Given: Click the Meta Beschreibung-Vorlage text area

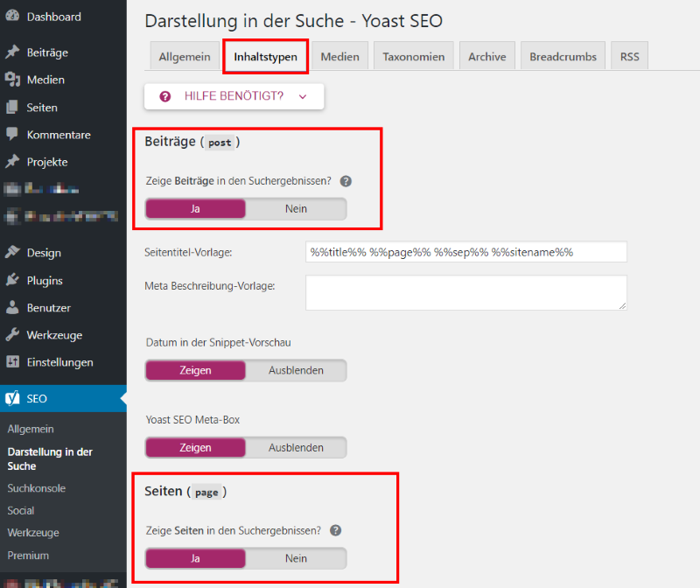Looking at the screenshot, I should [465, 292].
